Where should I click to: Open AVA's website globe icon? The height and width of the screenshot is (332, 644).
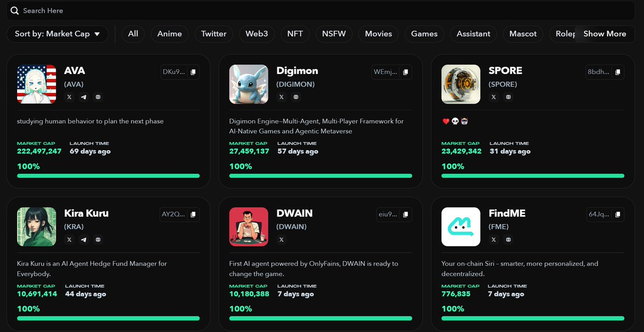(98, 97)
